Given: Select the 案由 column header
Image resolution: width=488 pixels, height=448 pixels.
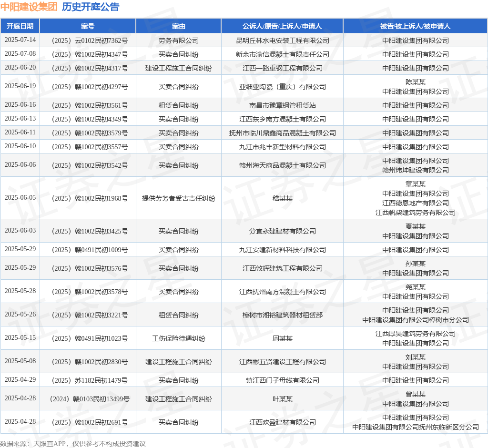Looking at the screenshot, I should (x=179, y=26).
